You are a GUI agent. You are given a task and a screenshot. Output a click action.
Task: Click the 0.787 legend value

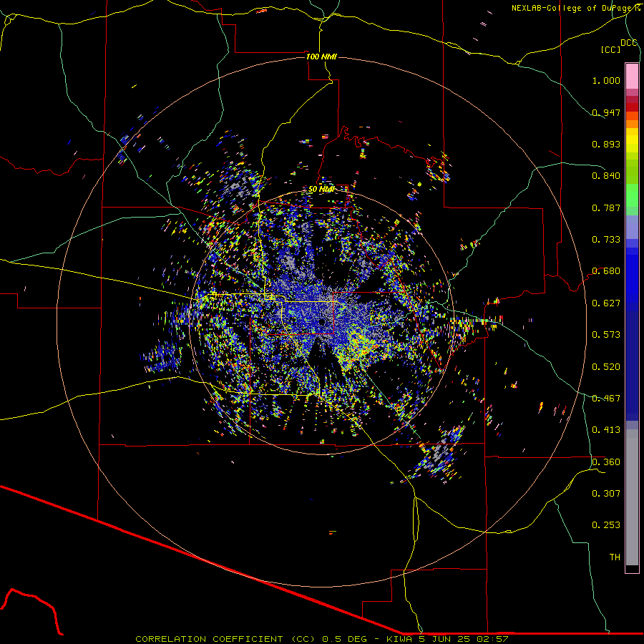[606, 208]
